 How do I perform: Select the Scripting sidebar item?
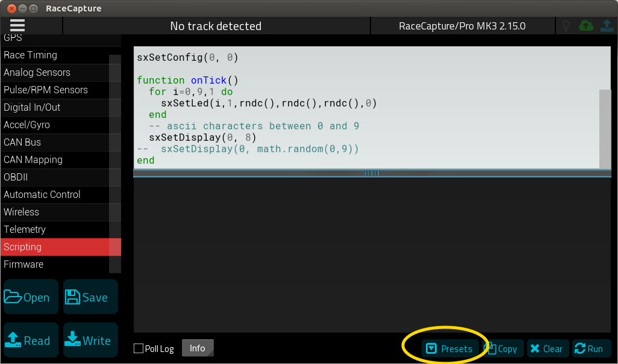(61, 247)
